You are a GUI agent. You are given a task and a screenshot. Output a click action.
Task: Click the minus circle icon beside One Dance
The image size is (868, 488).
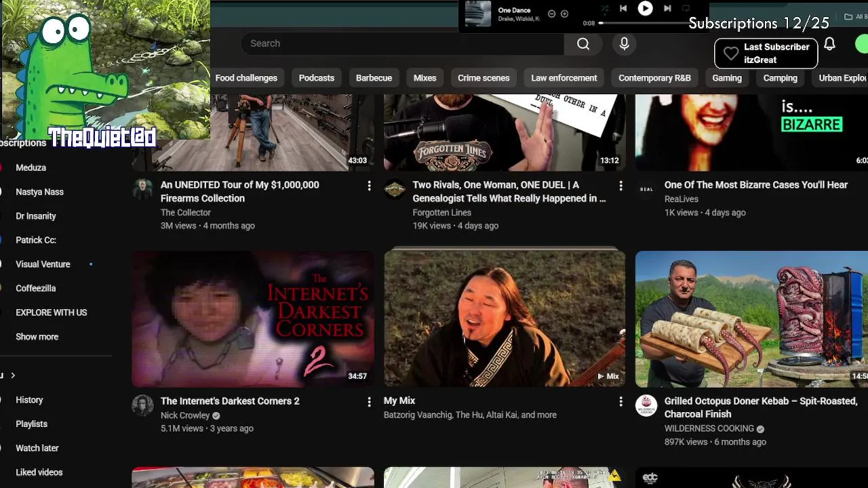[551, 14]
